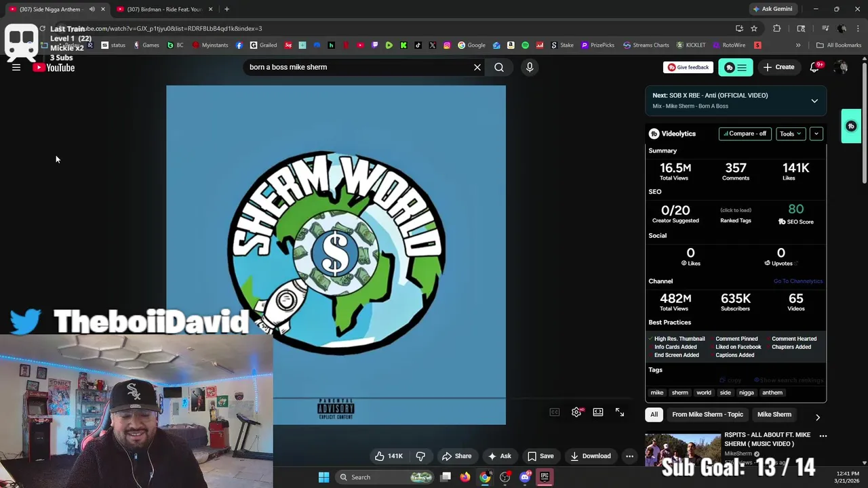This screenshot has width=868, height=488.
Task: Open the Kick bookmark icon
Action: click(x=403, y=45)
